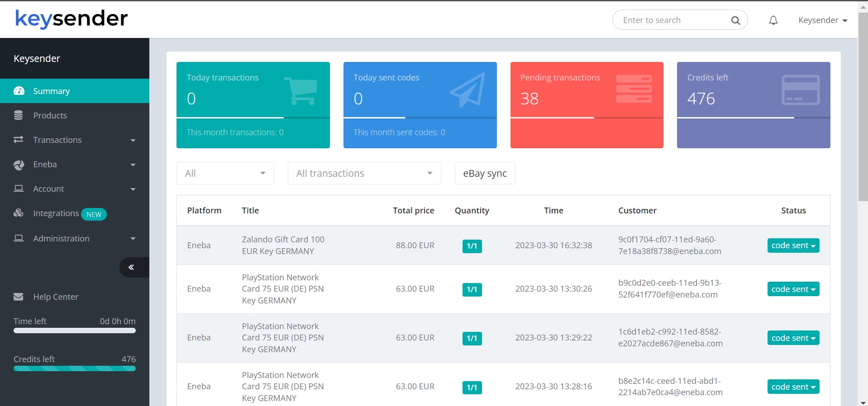Click the credit card icon in Credits left
868x406 pixels.
click(801, 90)
